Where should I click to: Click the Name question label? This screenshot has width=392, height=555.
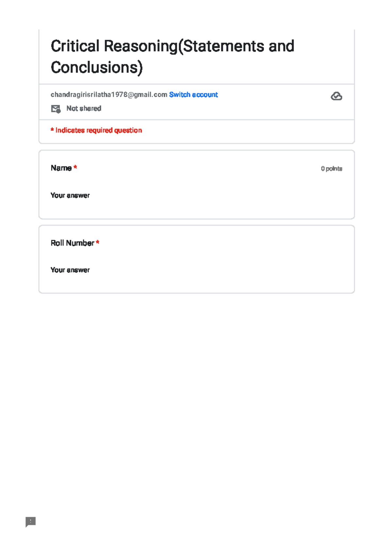click(61, 168)
